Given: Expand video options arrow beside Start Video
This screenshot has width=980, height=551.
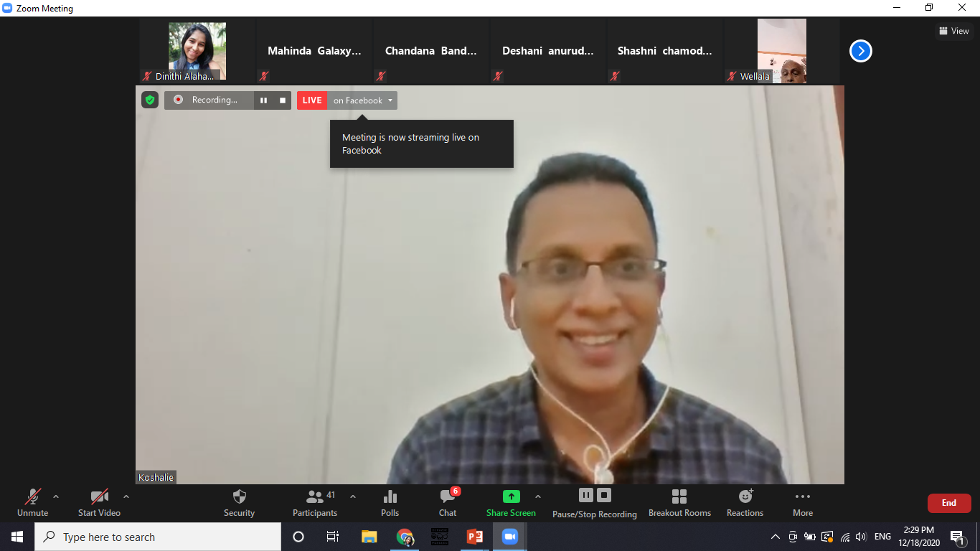Looking at the screenshot, I should tap(126, 496).
